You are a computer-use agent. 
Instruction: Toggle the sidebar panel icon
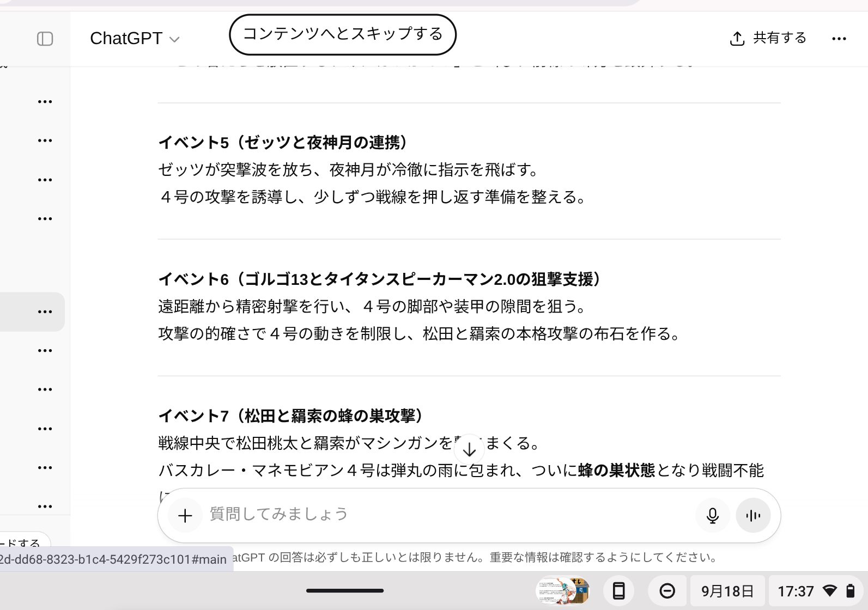pyautogui.click(x=45, y=39)
